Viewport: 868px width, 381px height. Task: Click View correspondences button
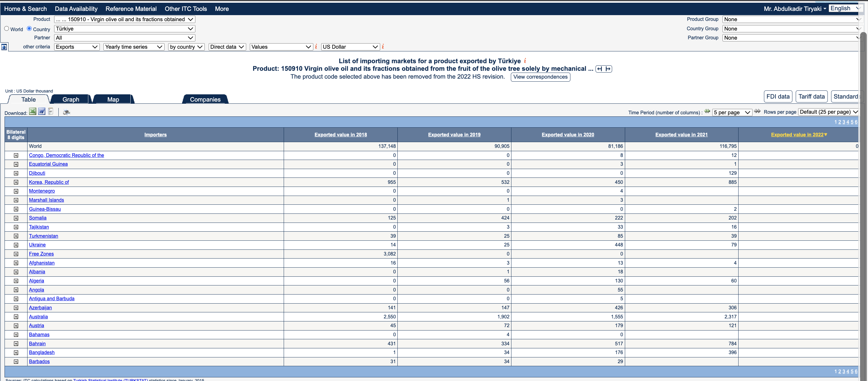click(x=540, y=77)
